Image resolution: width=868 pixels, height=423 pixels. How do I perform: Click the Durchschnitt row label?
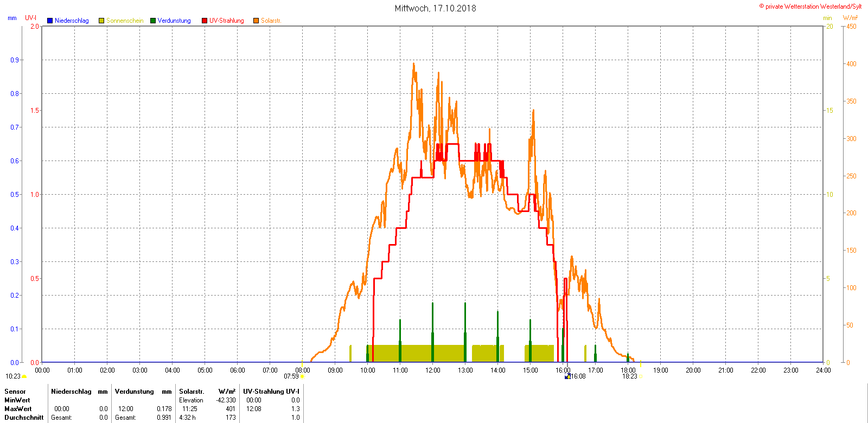pos(24,418)
